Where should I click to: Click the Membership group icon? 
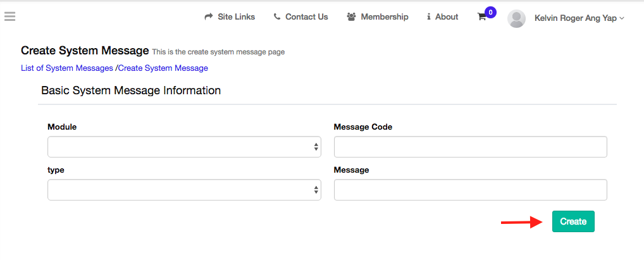[x=352, y=17]
